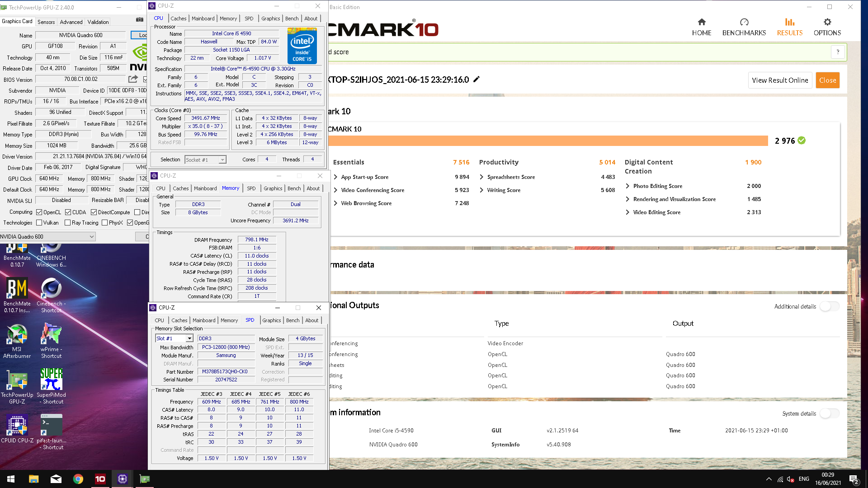868x488 pixels.
Task: Open Google Chrome from taskbar
Action: pyautogui.click(x=78, y=479)
